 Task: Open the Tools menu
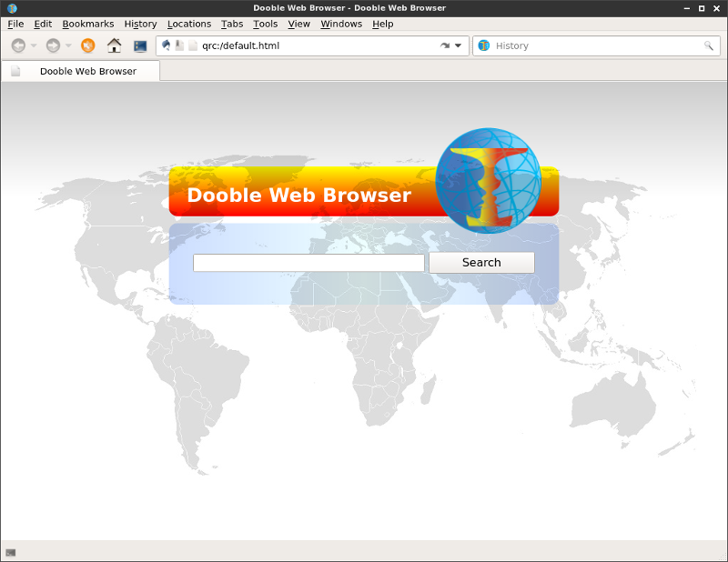(265, 24)
